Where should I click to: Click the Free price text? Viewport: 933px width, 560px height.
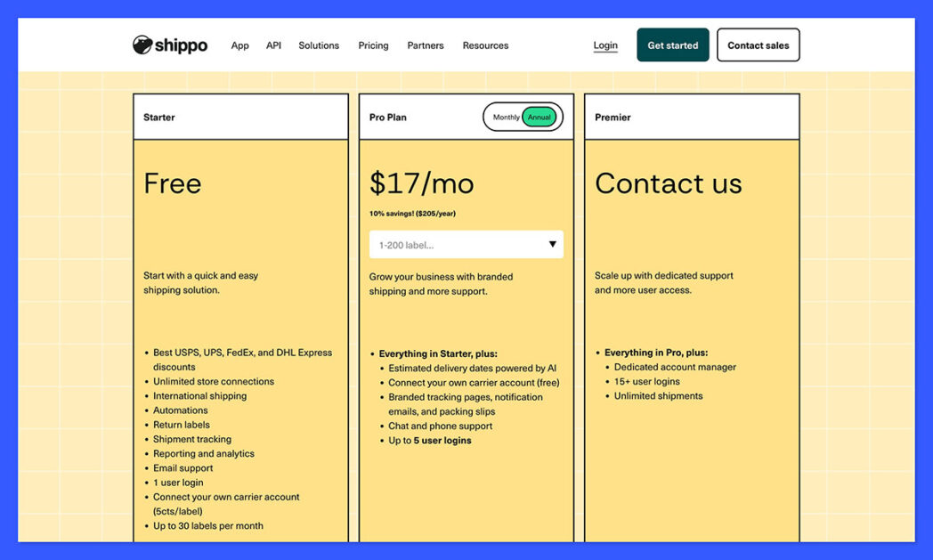(x=172, y=183)
